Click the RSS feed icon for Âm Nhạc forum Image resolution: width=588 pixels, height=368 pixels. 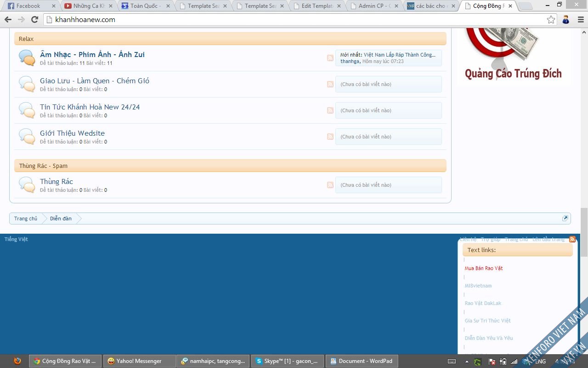point(330,58)
